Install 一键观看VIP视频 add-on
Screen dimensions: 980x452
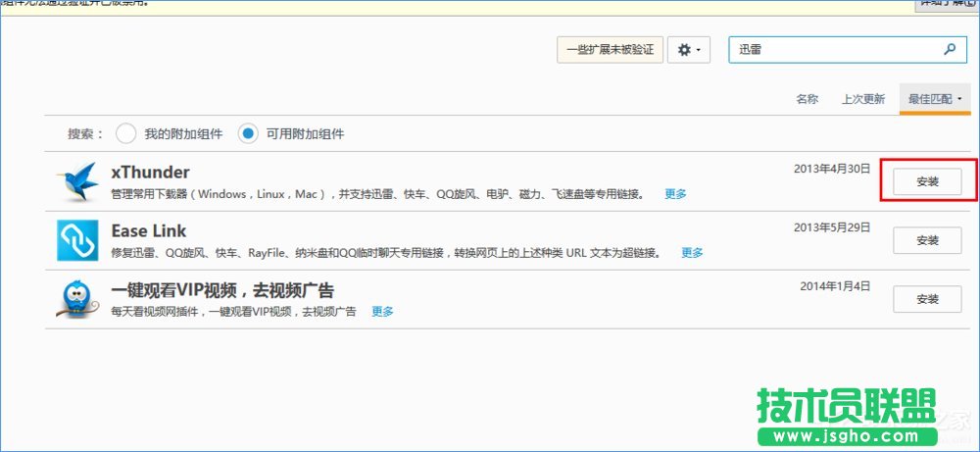(927, 299)
